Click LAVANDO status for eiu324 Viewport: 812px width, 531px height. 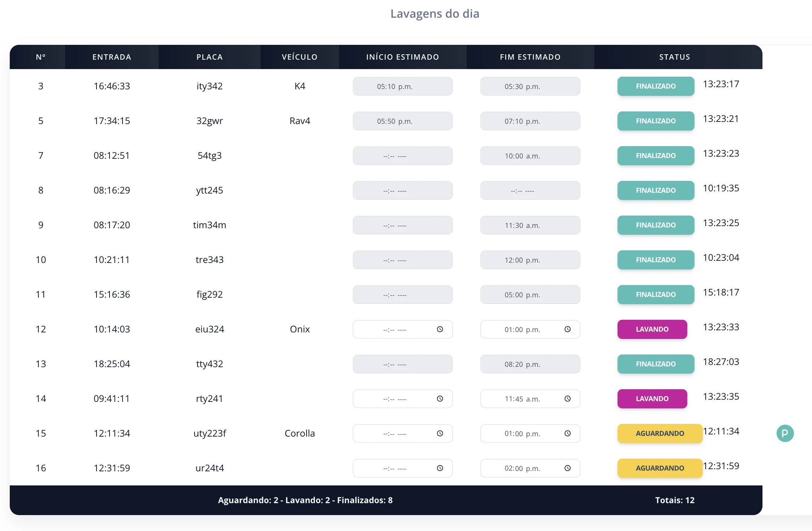point(652,329)
